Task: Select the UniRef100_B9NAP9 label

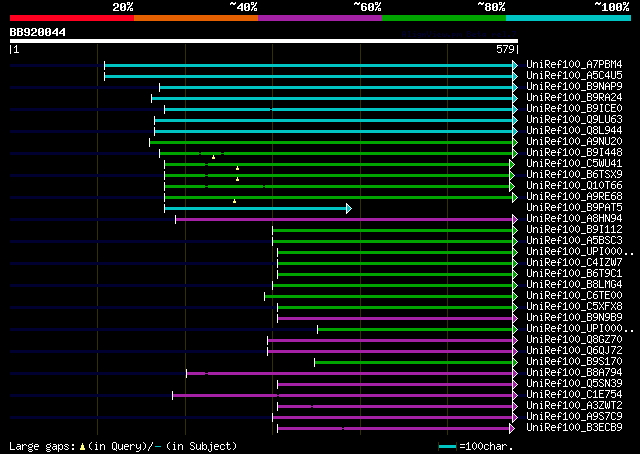Action: point(574,87)
